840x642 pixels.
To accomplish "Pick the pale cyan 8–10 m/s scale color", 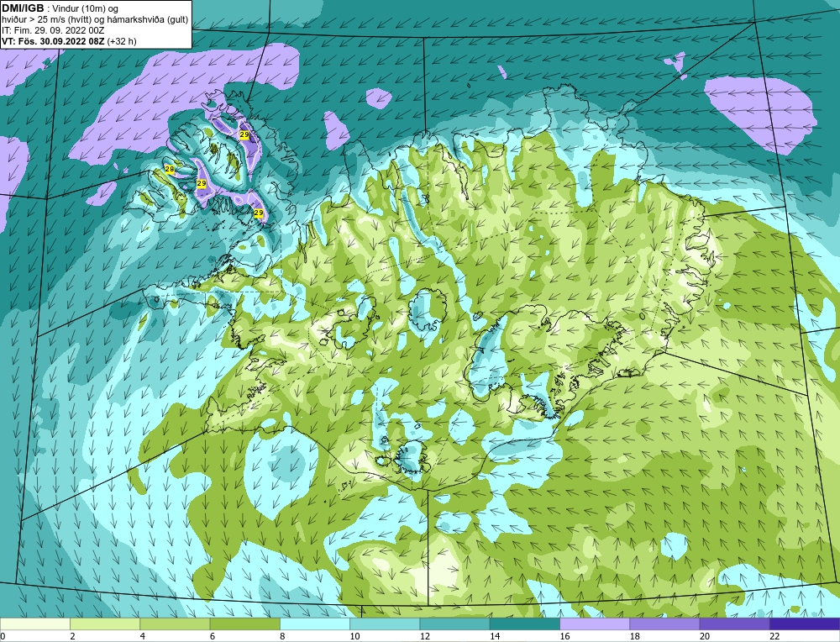I will 315,624.
